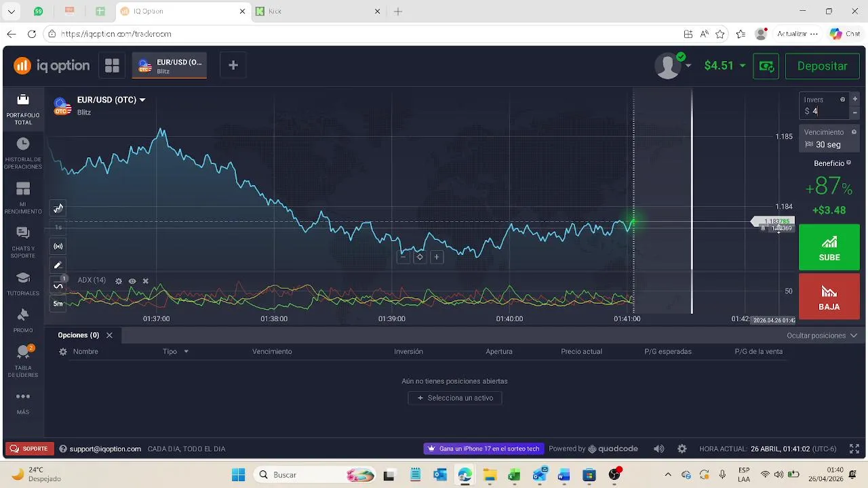Open the iPhone 17 sorteo tech banner
The width and height of the screenshot is (868, 488).
pyautogui.click(x=484, y=449)
